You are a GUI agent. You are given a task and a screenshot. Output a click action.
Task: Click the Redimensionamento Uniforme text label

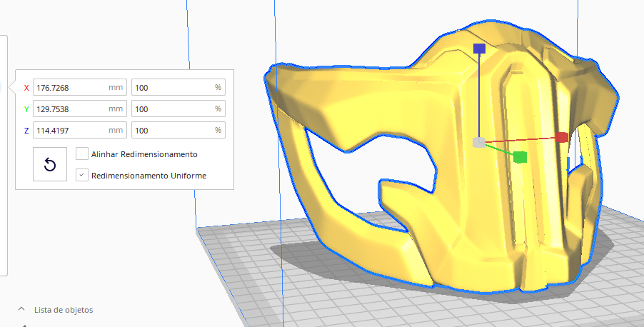tap(149, 175)
